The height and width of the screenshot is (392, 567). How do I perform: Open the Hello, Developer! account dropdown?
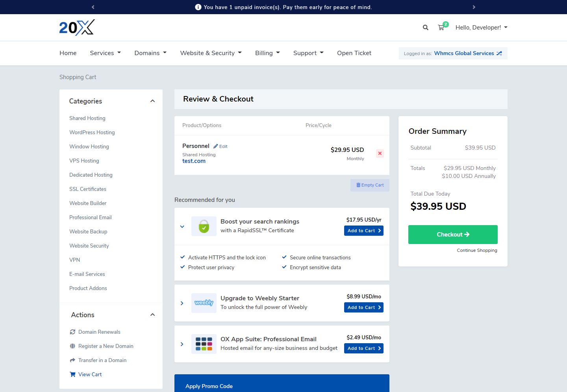[x=481, y=28]
